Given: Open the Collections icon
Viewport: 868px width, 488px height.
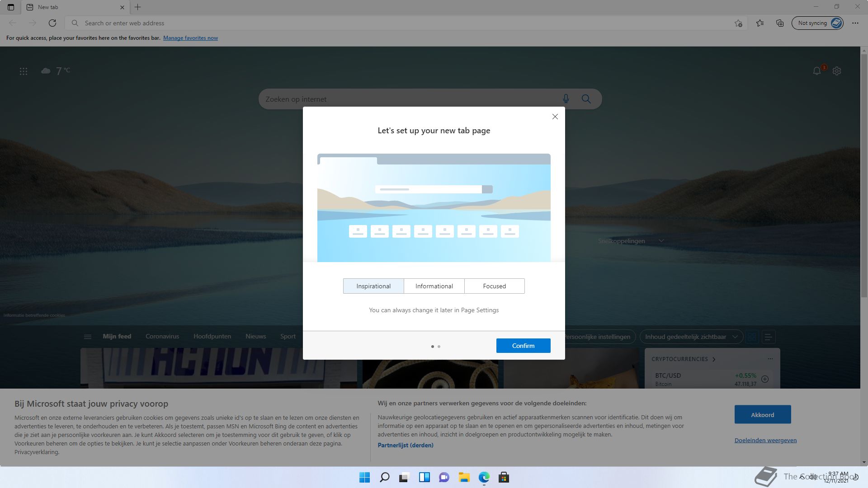Looking at the screenshot, I should [x=780, y=23].
